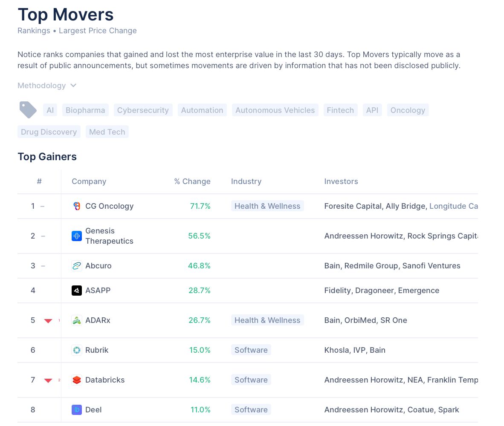Click the 26.7% change value
The width and height of the screenshot is (504, 426).
(x=199, y=320)
